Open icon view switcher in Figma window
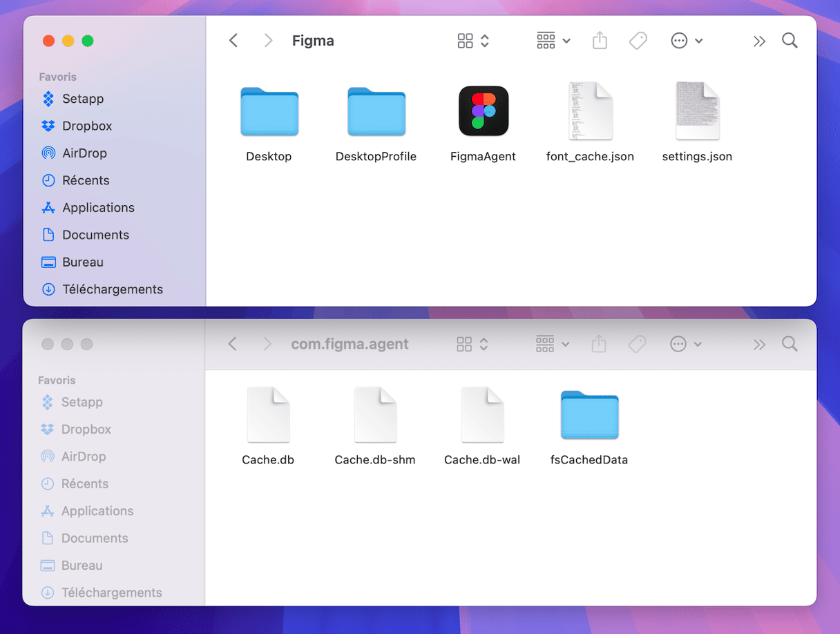 [x=473, y=41]
